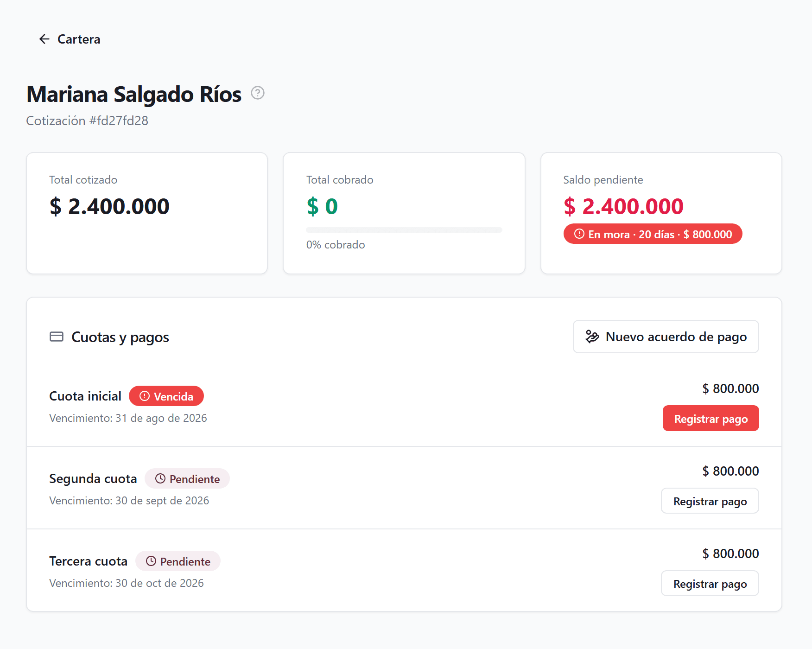This screenshot has height=649, width=812.
Task: Click the Cotización #fd27fd28 text
Action: 87,121
